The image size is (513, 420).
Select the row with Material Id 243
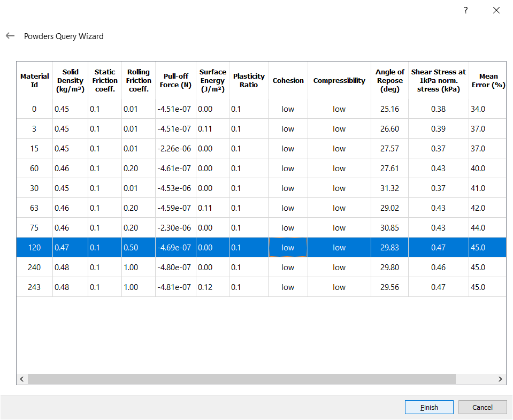tap(34, 287)
